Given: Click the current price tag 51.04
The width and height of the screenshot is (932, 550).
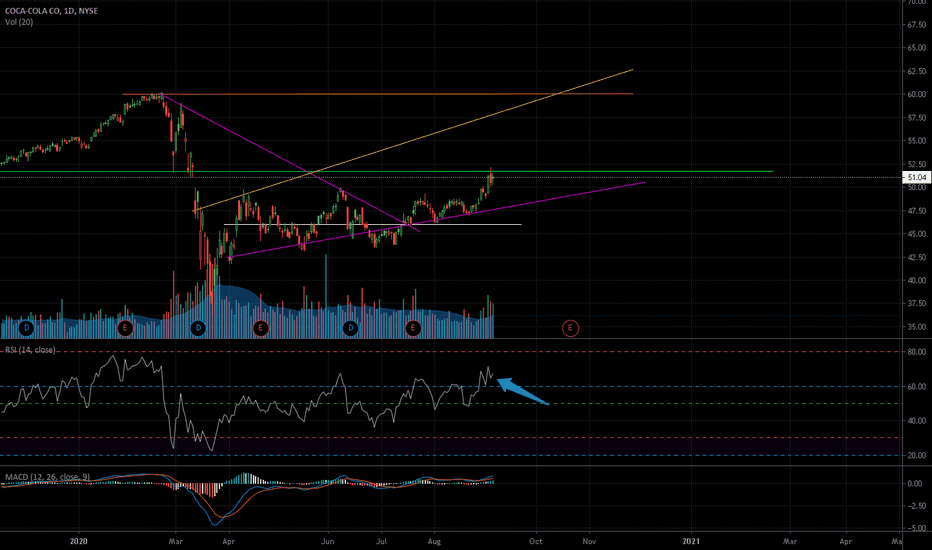Looking at the screenshot, I should [x=916, y=177].
